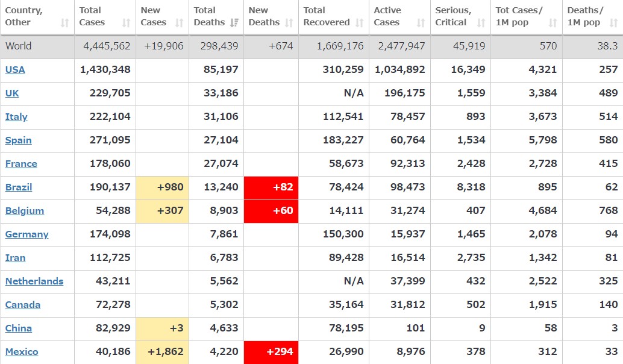Click the Active Cases column header
Screen dimensions: 623x364
coord(399,17)
